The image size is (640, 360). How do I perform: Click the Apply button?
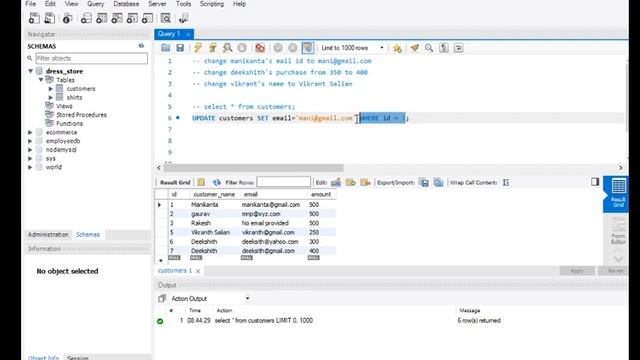pos(577,271)
